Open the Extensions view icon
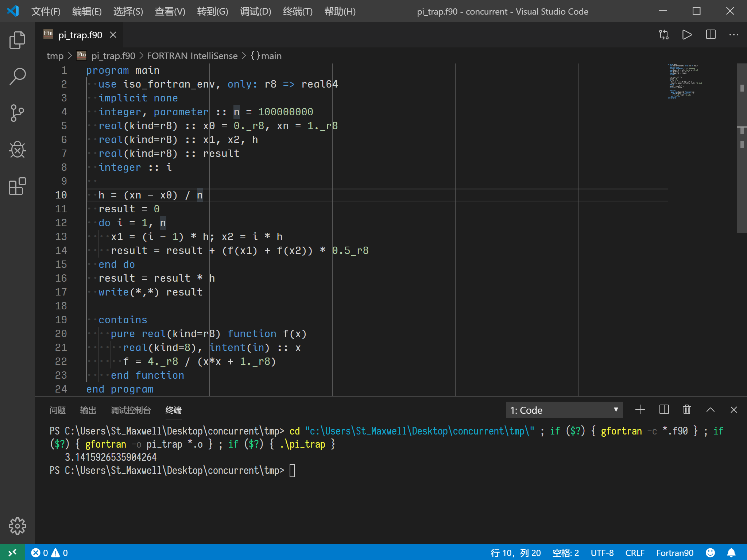The height and width of the screenshot is (560, 747). [17, 186]
